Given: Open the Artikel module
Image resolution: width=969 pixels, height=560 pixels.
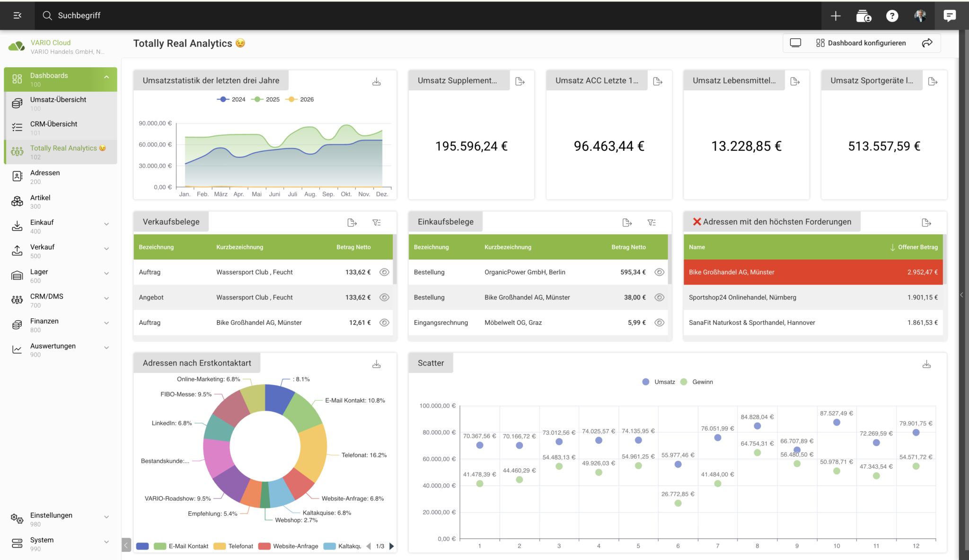Looking at the screenshot, I should 60,201.
